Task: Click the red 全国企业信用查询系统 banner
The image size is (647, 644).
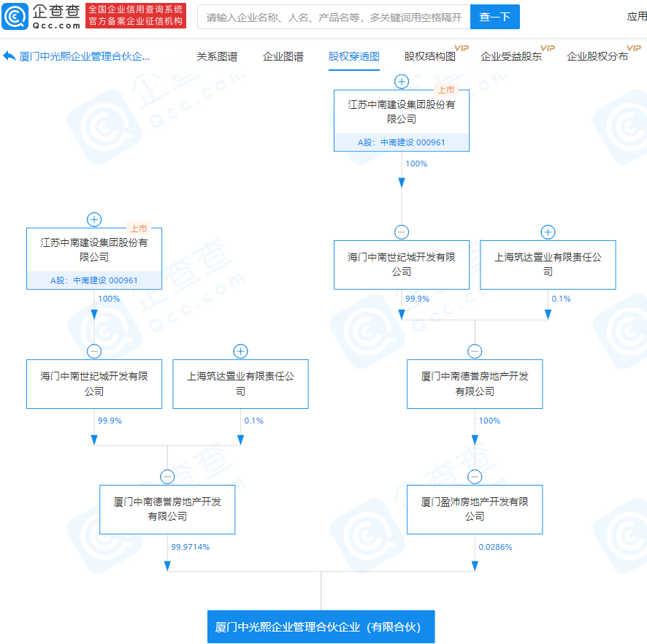Action: 136,15
